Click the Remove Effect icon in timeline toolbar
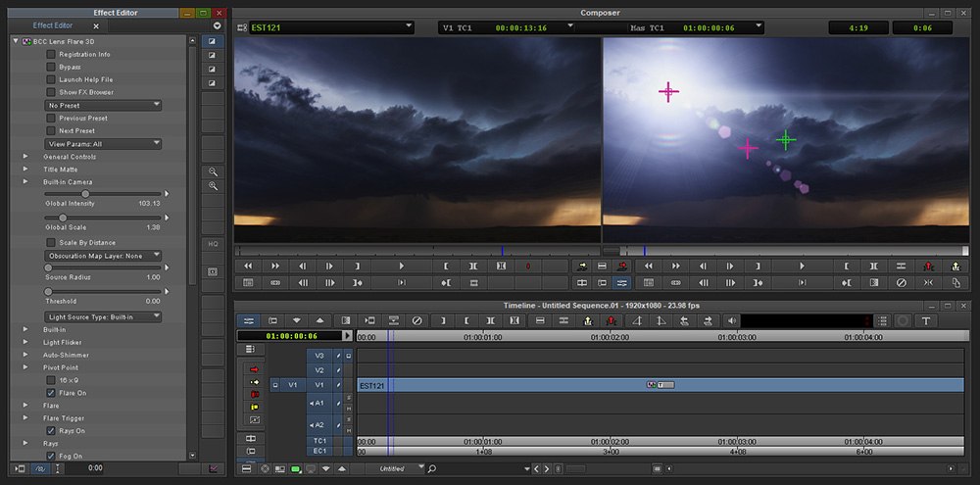980x485 pixels. (417, 320)
